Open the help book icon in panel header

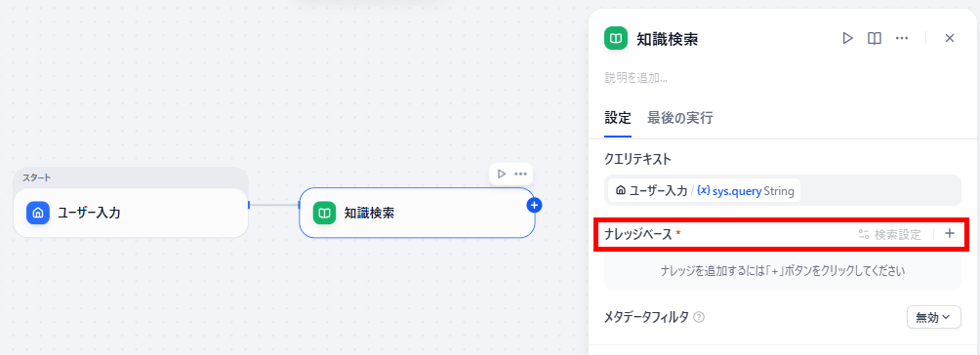tap(875, 38)
